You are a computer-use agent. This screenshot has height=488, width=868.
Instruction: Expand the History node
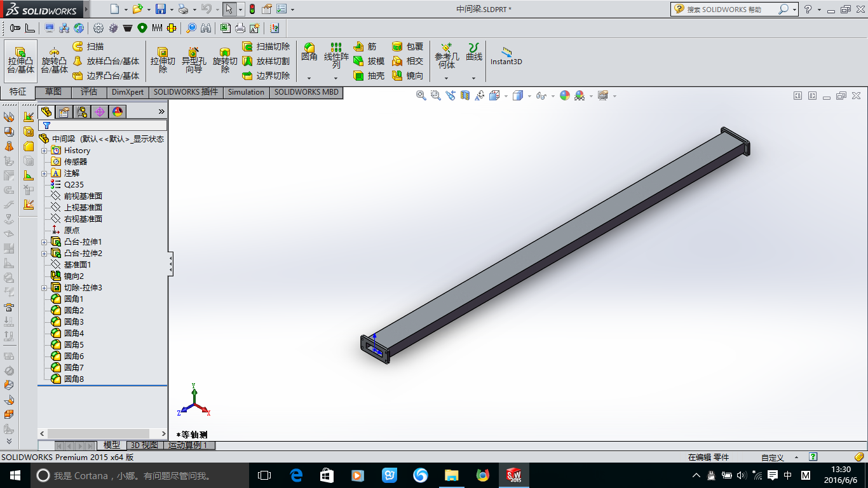pyautogui.click(x=44, y=151)
